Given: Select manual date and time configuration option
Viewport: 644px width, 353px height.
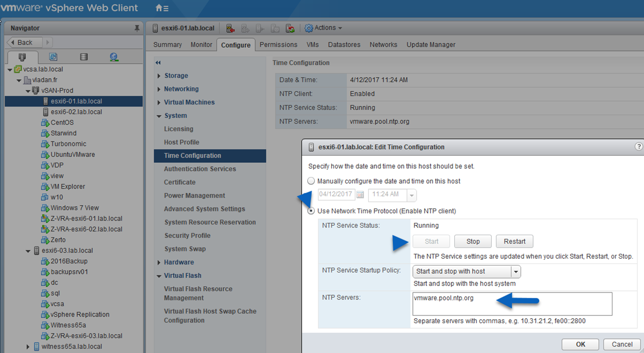Looking at the screenshot, I should [311, 181].
